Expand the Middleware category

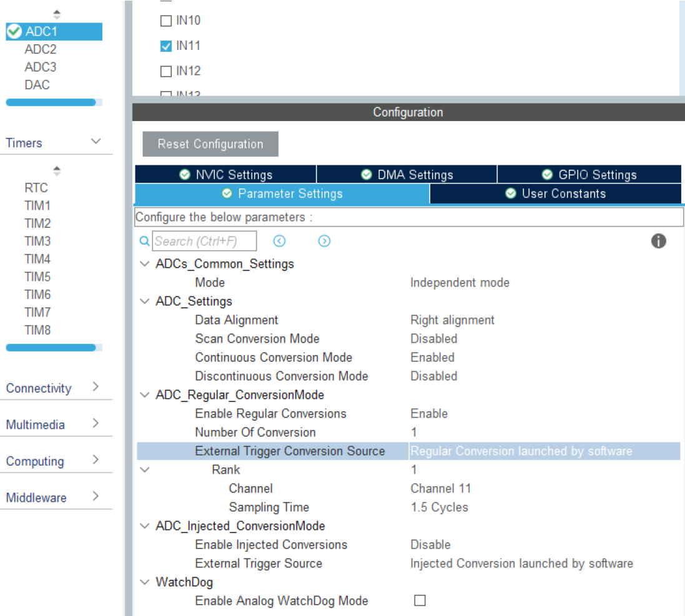pos(96,496)
